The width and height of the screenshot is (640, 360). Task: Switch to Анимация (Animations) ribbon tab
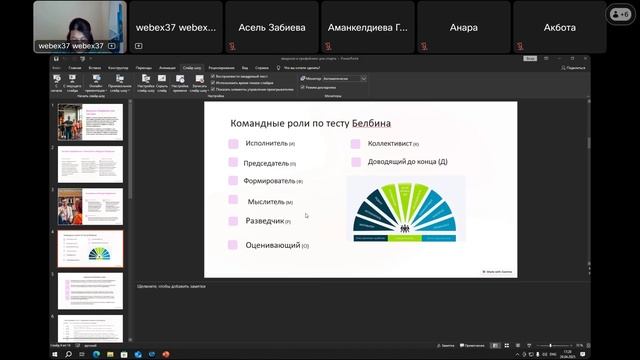[167, 68]
